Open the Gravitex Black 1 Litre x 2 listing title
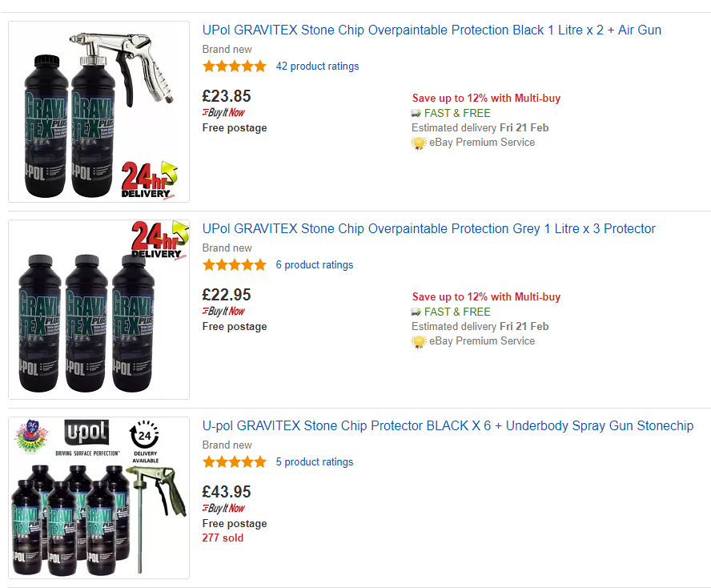711x588 pixels. click(x=432, y=30)
